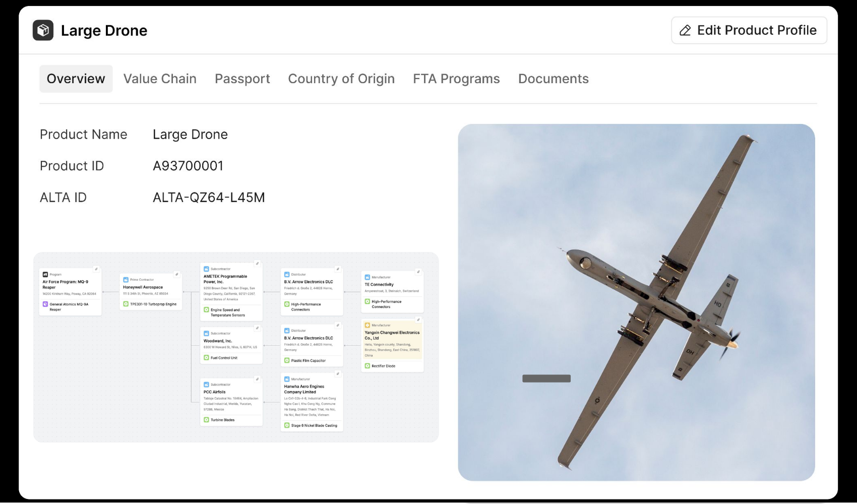Click the ALTA ID value ALTA-QZ64-L45M
The width and height of the screenshot is (857, 504).
209,198
